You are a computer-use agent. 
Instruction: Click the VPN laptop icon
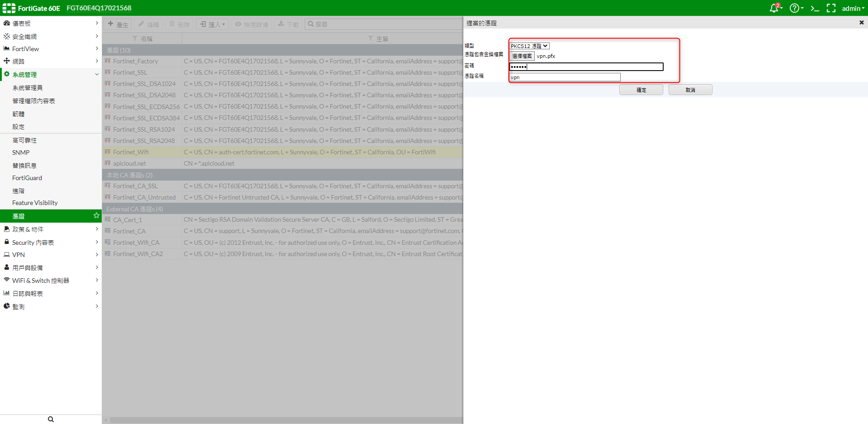tap(6, 254)
